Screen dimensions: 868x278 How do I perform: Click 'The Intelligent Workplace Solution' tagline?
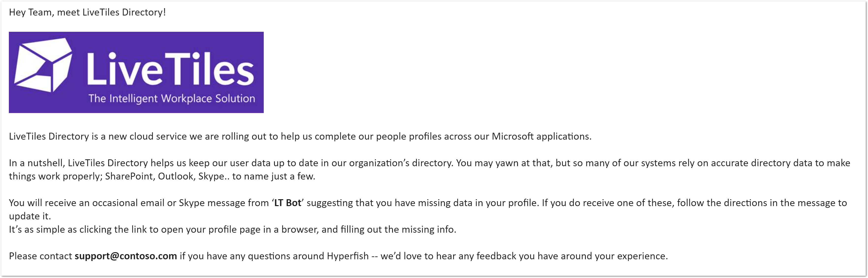[171, 98]
